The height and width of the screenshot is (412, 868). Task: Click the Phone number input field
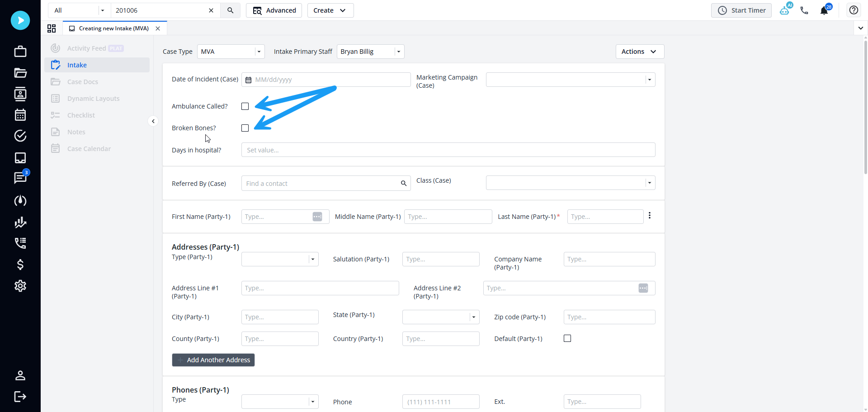click(441, 402)
